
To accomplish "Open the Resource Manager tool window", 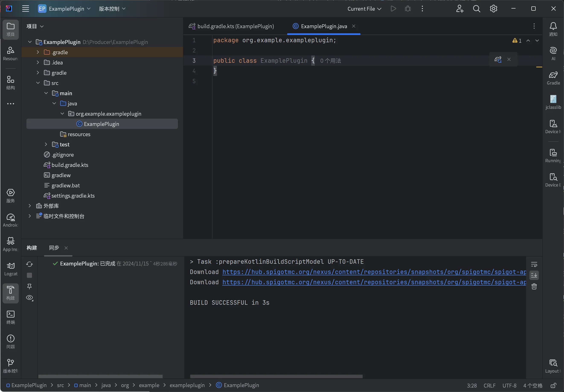I will coord(10,54).
